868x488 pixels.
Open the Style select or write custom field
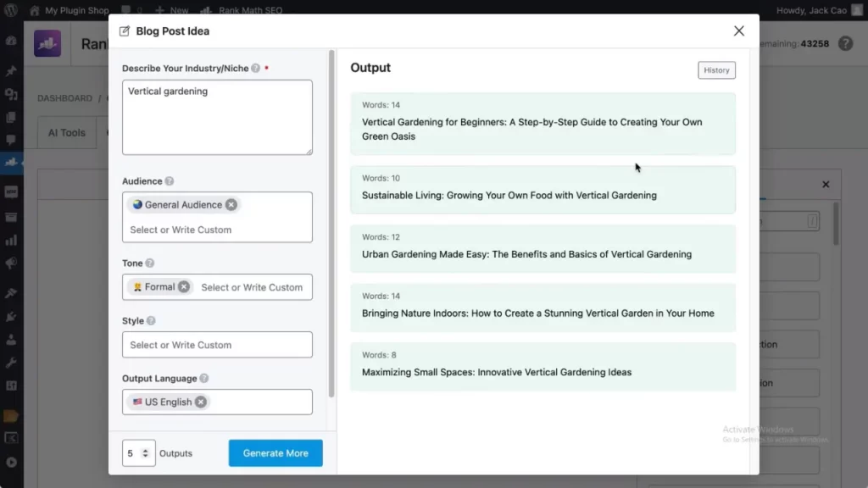click(217, 345)
